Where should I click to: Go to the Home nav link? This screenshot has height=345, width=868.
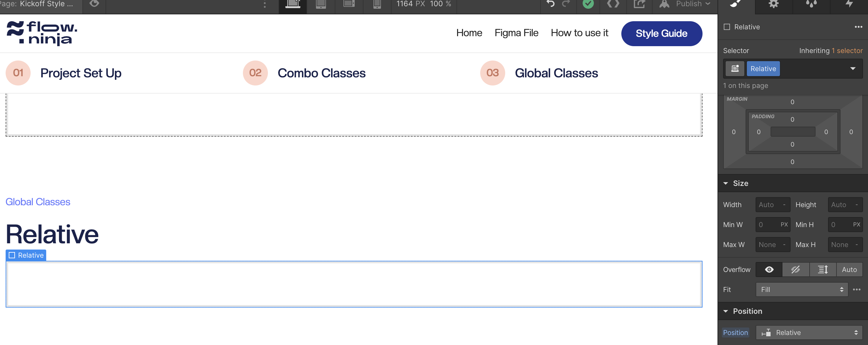tap(469, 33)
